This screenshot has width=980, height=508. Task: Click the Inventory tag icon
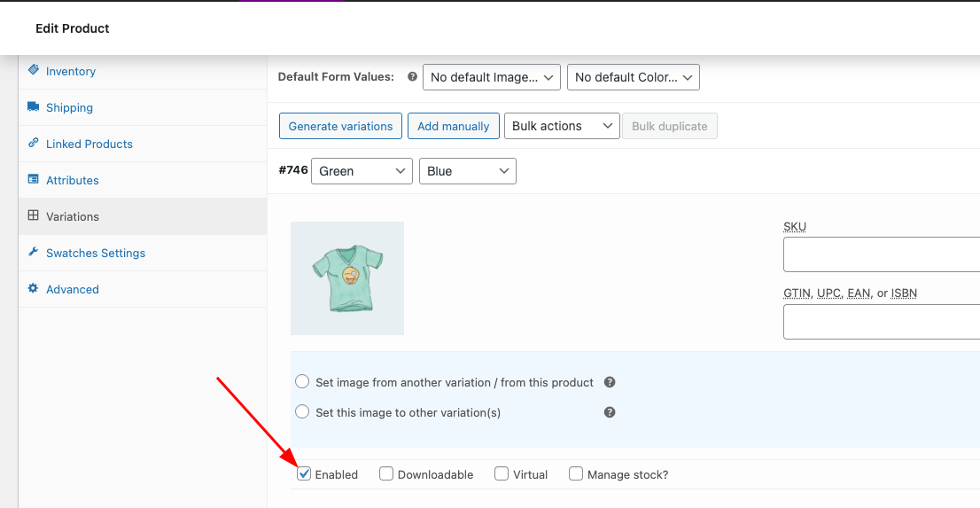click(x=33, y=70)
